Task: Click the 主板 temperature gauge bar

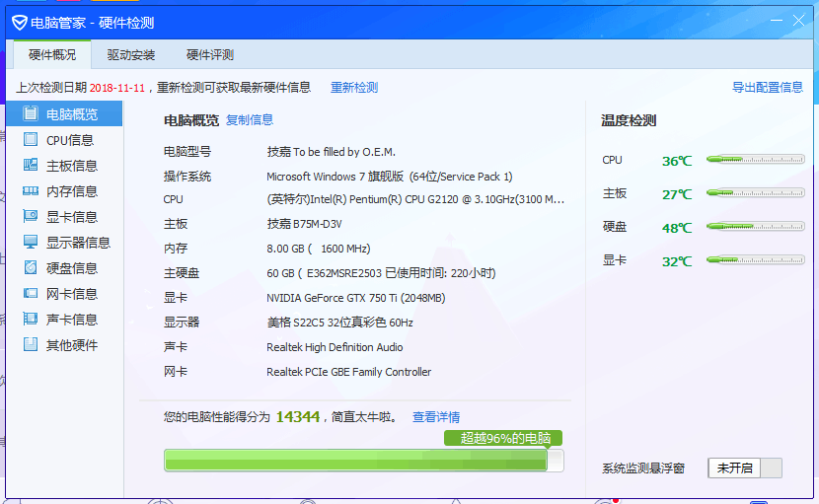Action: [755, 192]
